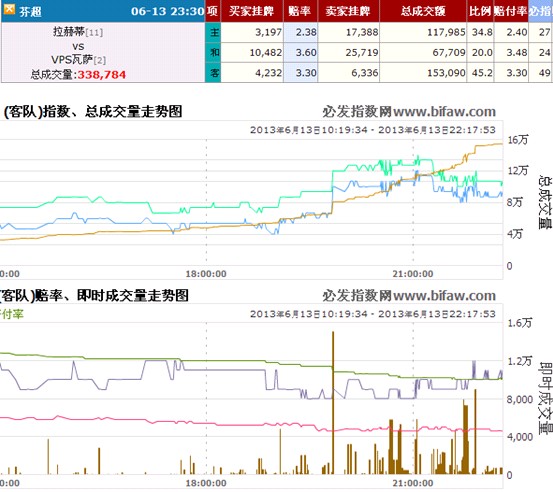Click buyer listing value 10,482
The height and width of the screenshot is (492, 553).
pyautogui.click(x=266, y=53)
